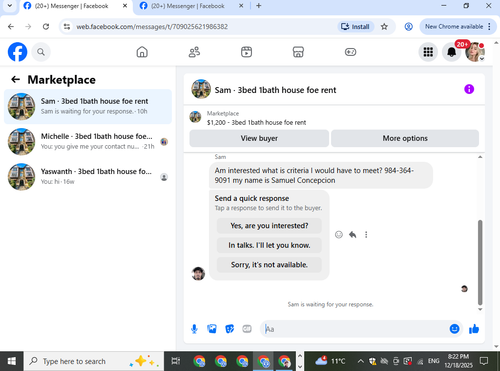
Task: Click the chat scroll down arrow
Action: (x=480, y=309)
